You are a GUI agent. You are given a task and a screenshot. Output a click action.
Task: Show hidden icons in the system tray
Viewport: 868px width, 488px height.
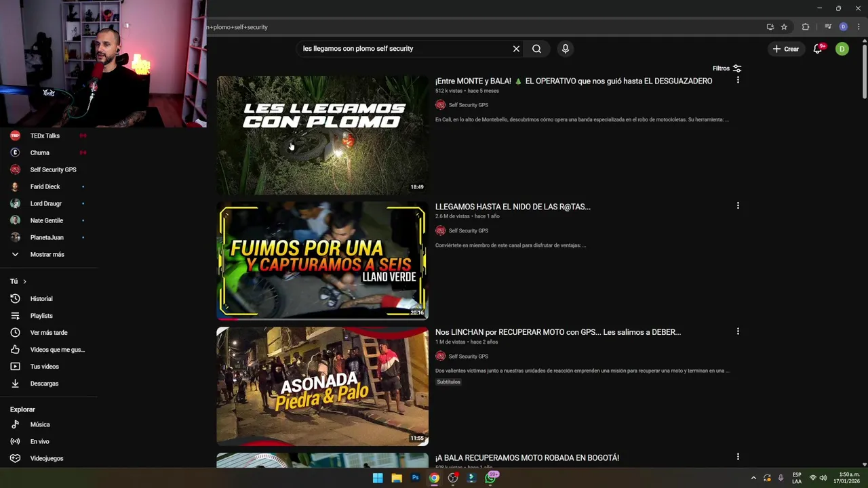click(x=753, y=478)
